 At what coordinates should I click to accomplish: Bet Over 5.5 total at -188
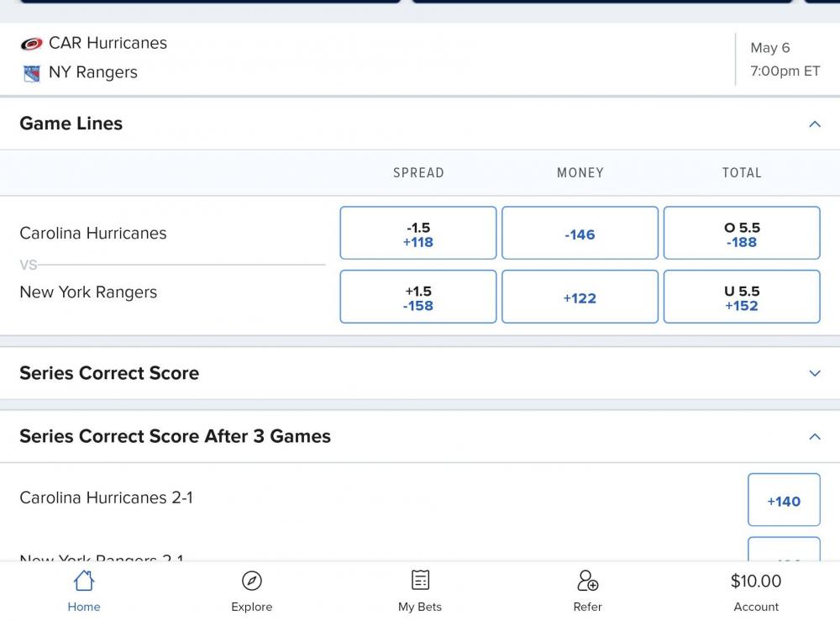(x=742, y=234)
